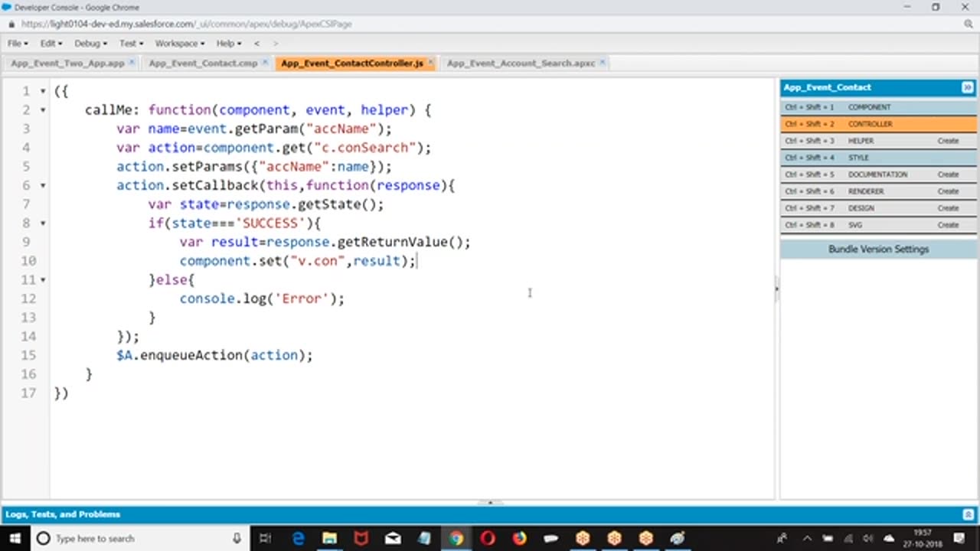This screenshot has width=980, height=551.
Task: Create the DESIGN resource
Action: pos(948,208)
